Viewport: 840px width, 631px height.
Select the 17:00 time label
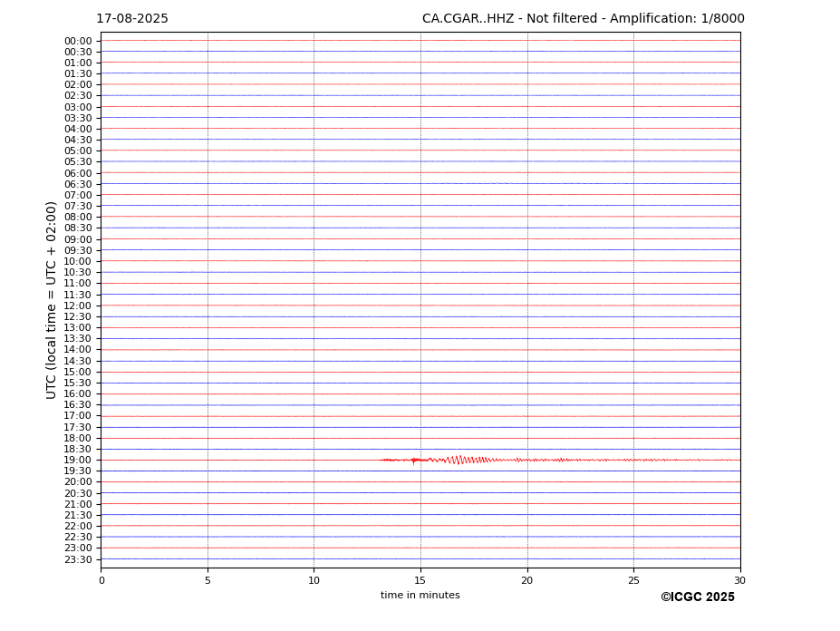point(78,416)
